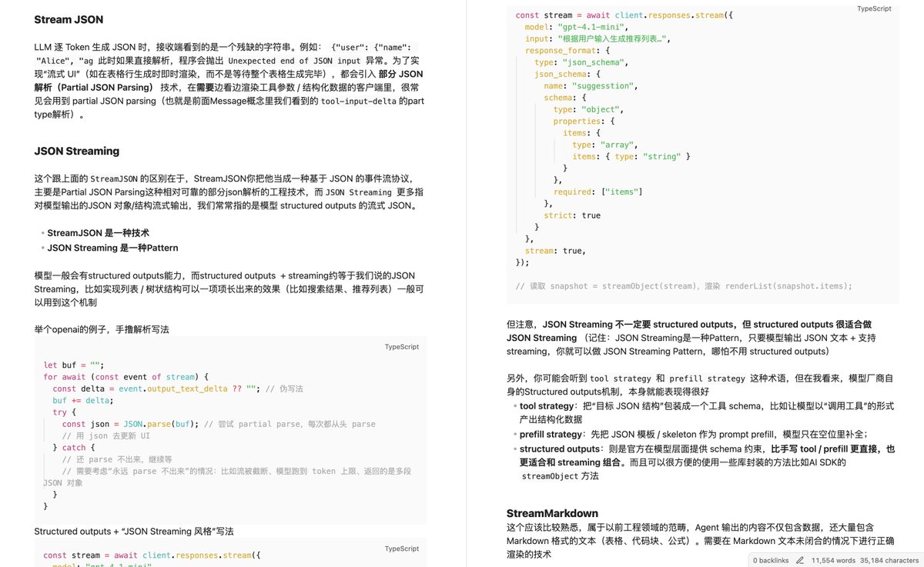924x567 pixels.
Task: Click the "prefill strategy" bullet item
Action: point(694,434)
